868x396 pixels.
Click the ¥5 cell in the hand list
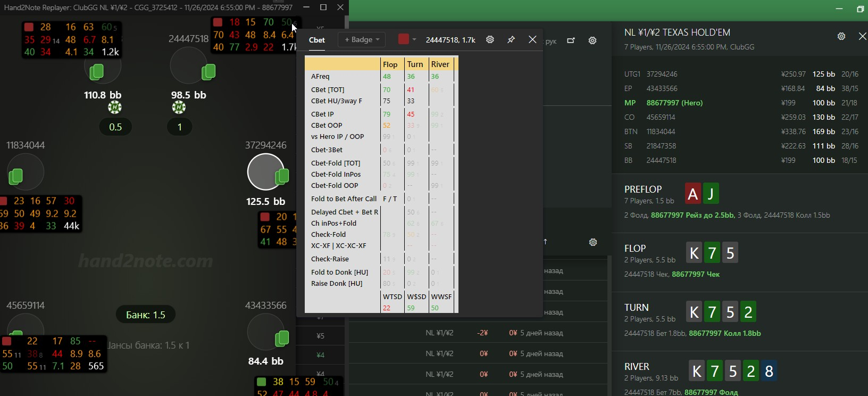click(x=320, y=336)
